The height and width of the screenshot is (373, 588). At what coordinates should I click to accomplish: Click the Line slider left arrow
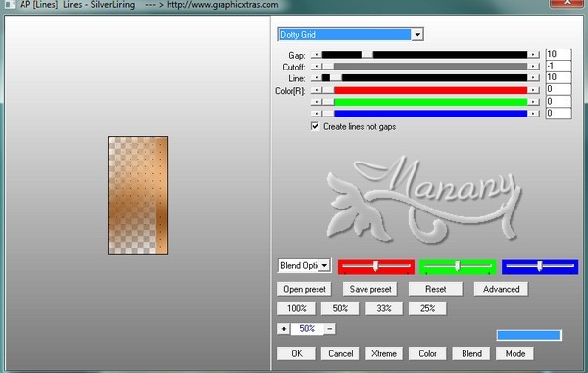(x=317, y=78)
